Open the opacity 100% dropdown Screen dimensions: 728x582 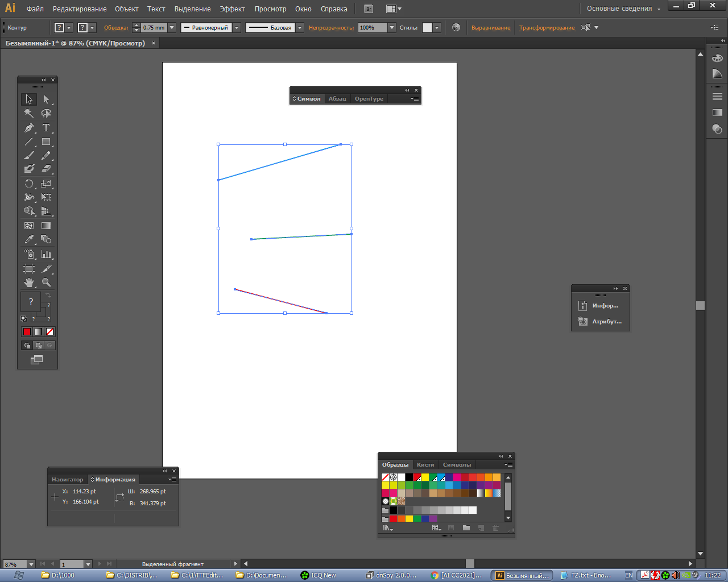391,27
